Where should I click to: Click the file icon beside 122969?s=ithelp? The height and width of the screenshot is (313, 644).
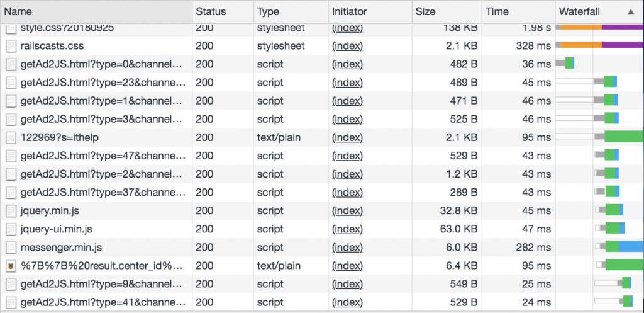(11, 137)
